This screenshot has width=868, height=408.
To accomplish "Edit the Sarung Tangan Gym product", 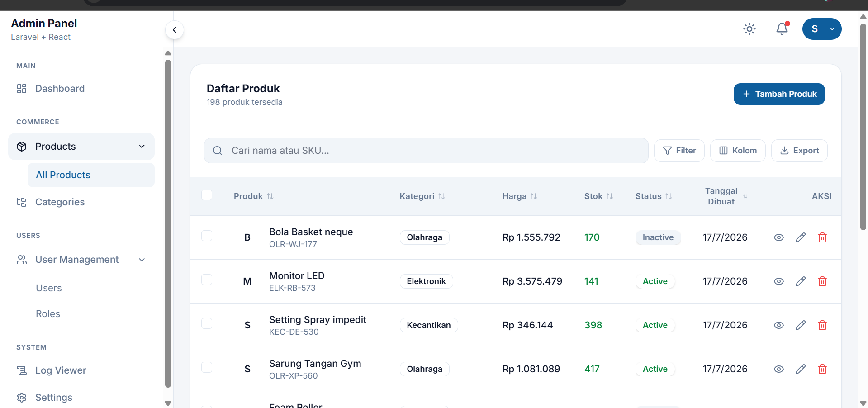I will [800, 369].
